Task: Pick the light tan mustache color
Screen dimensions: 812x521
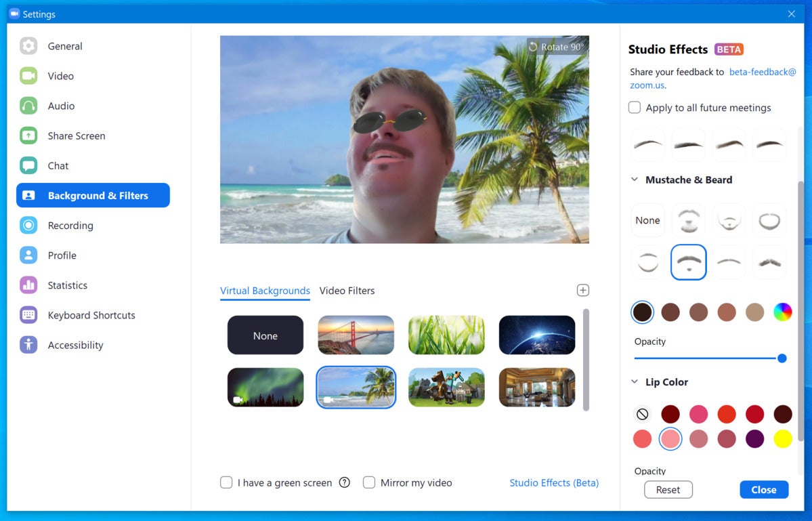Action: (x=754, y=312)
